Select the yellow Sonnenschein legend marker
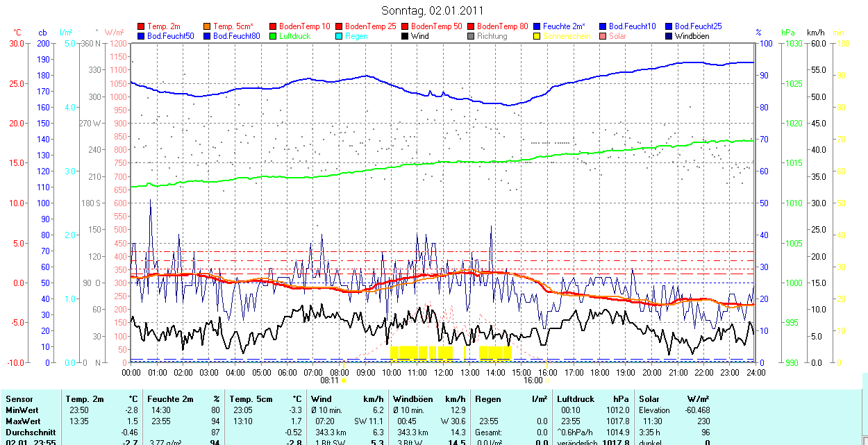This screenshot has width=868, height=445. click(537, 36)
